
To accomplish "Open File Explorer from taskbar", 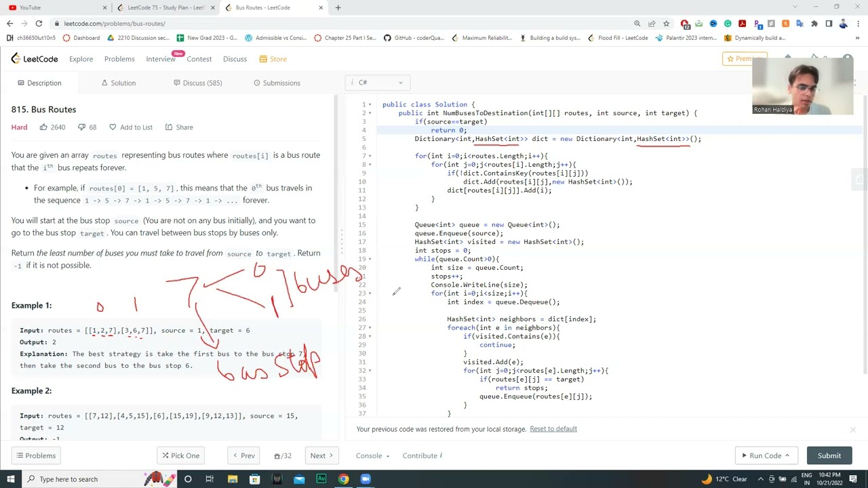I will click(233, 479).
